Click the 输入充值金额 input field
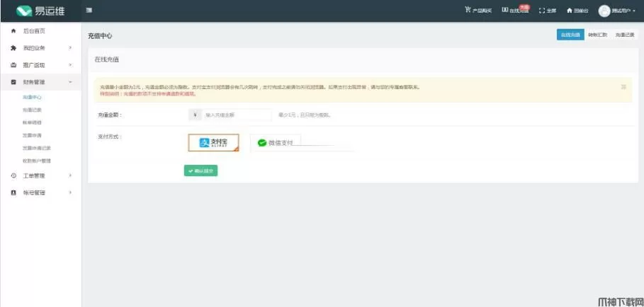This screenshot has height=307, width=644. [x=237, y=115]
